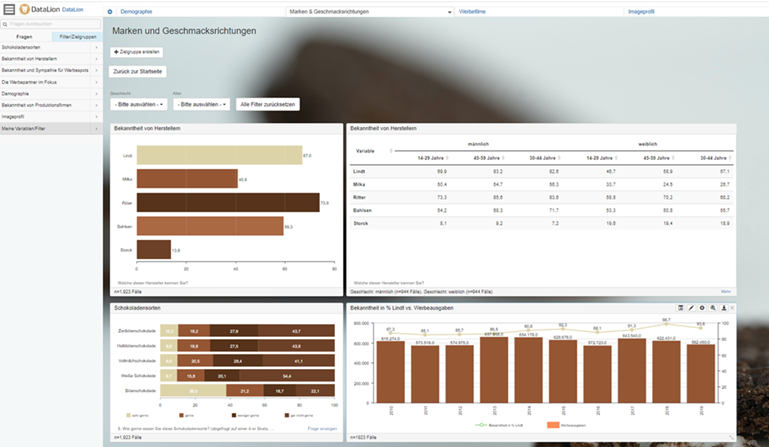Click the download icon in Werbeausgaben panel
This screenshot has height=447, width=769.
tap(723, 308)
